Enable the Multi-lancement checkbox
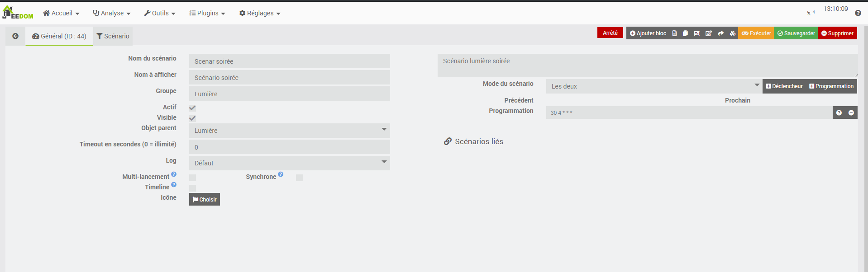Image resolution: width=868 pixels, height=272 pixels. (192, 178)
